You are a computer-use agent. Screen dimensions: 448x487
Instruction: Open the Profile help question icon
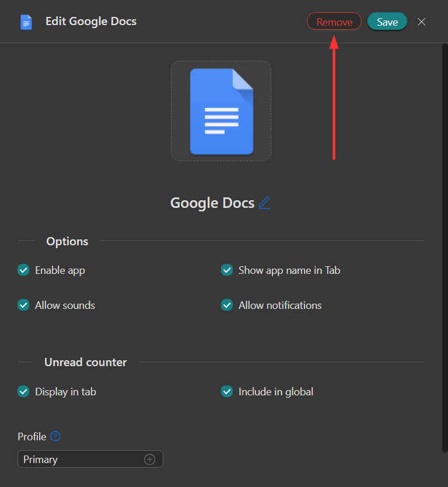(55, 436)
